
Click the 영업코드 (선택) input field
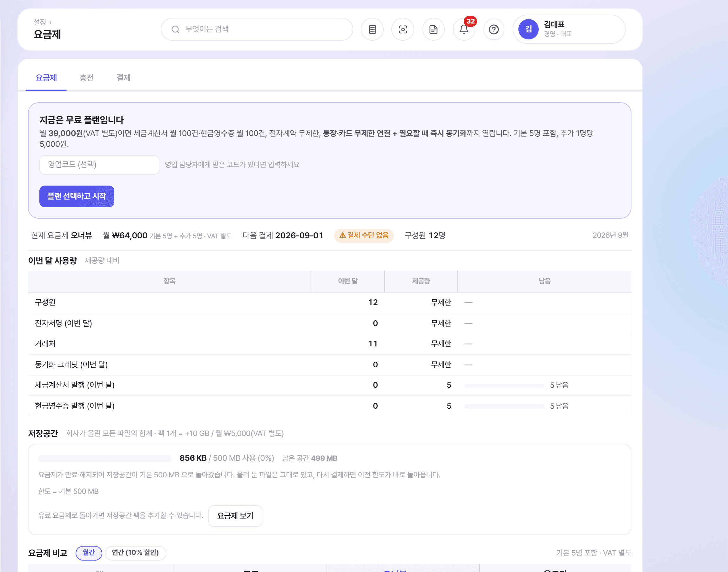coord(99,165)
